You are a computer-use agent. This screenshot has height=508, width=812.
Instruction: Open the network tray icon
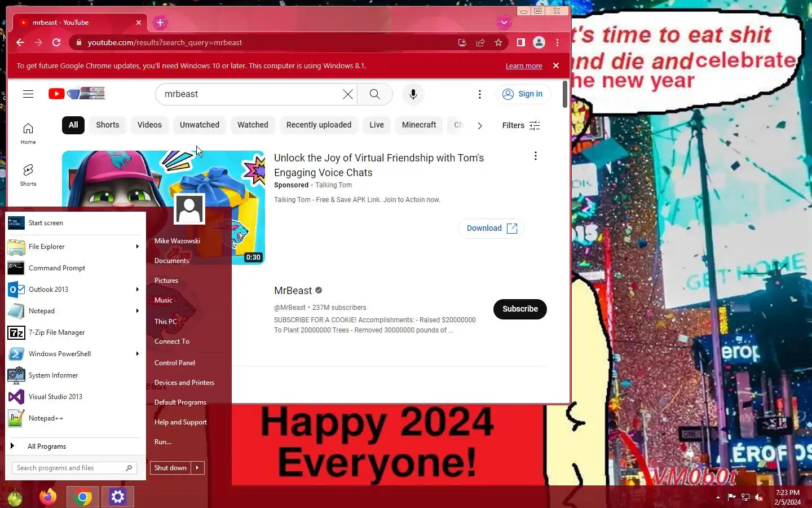(x=745, y=497)
